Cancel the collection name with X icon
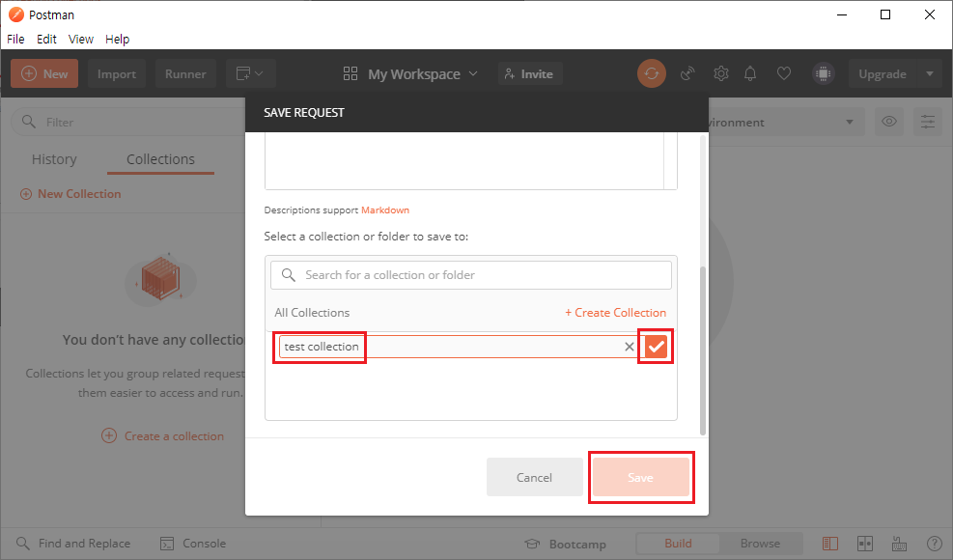The height and width of the screenshot is (560, 953). click(x=629, y=347)
